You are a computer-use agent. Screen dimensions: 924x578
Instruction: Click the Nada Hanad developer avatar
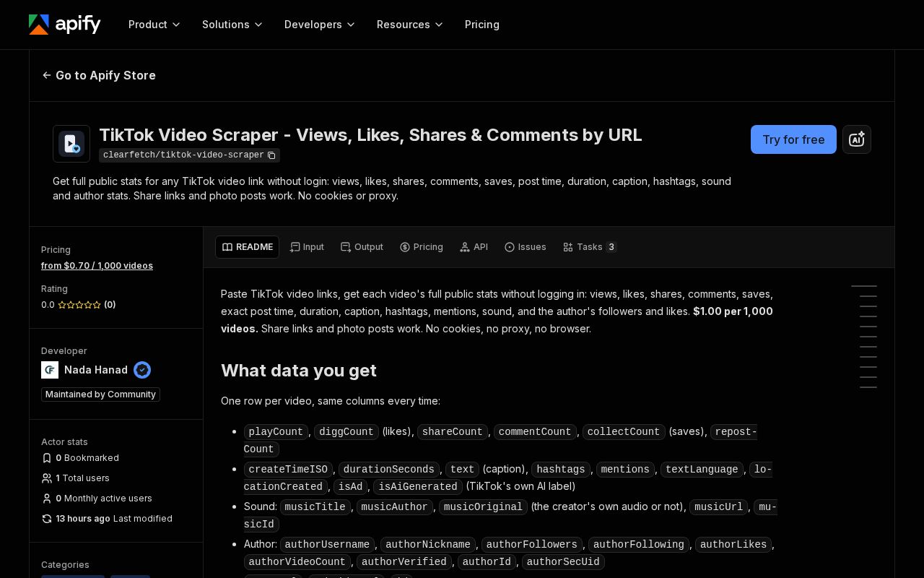click(x=50, y=370)
